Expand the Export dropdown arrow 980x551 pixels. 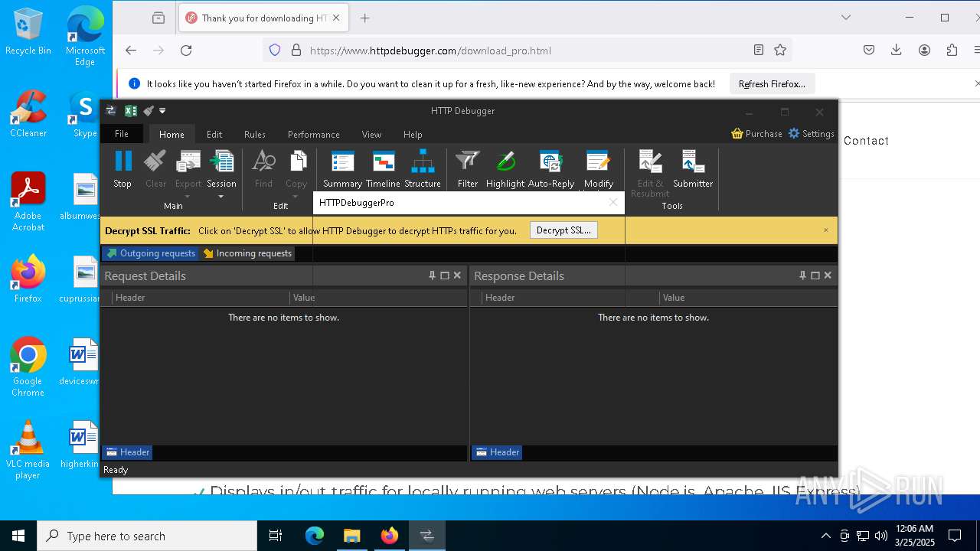[x=188, y=197]
